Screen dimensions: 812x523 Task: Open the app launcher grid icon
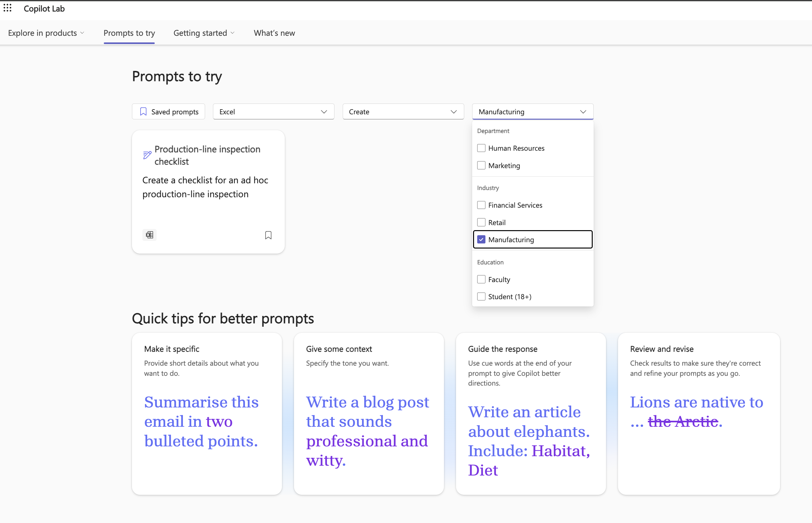pyautogui.click(x=8, y=8)
